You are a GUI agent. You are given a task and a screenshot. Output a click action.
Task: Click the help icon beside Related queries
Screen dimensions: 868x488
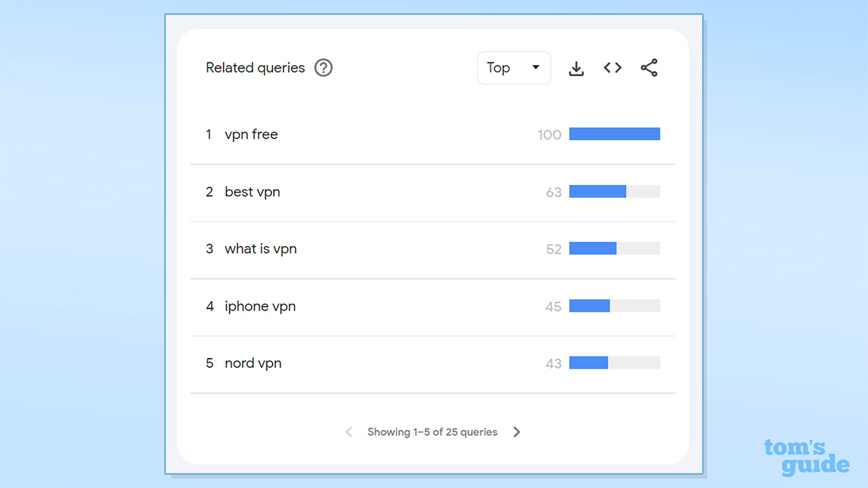(x=323, y=68)
